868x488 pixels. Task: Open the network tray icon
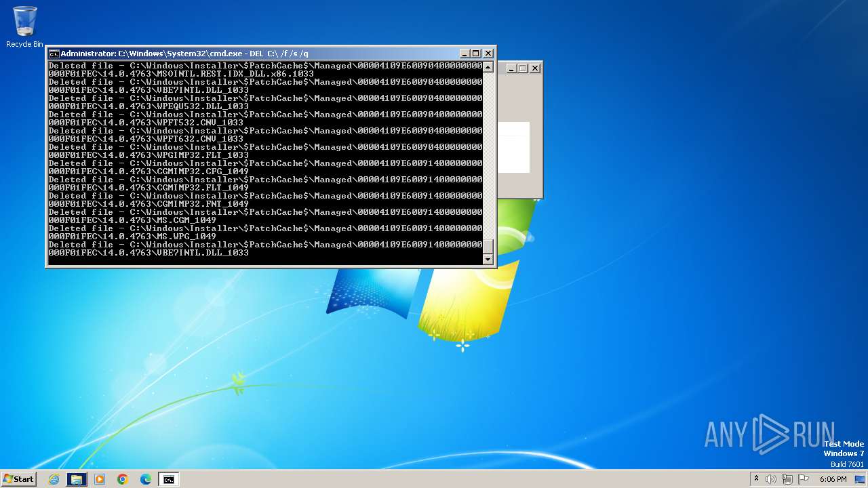click(x=787, y=479)
